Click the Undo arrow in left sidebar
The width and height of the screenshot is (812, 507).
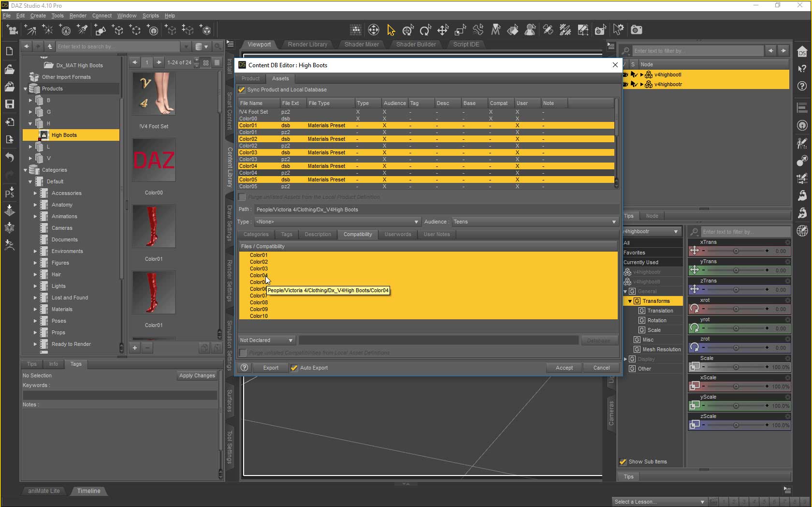[x=9, y=157]
